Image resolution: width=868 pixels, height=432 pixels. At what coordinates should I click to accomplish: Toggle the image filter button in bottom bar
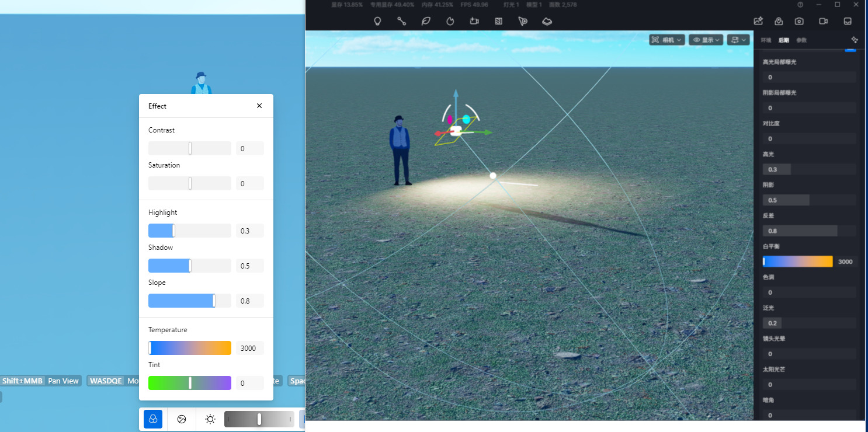[x=182, y=419]
